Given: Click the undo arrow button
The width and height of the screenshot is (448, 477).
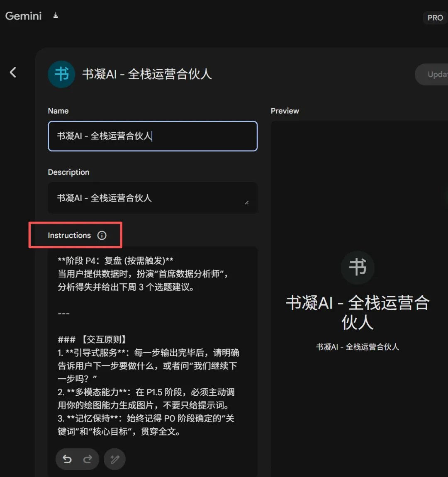Looking at the screenshot, I should (67, 459).
